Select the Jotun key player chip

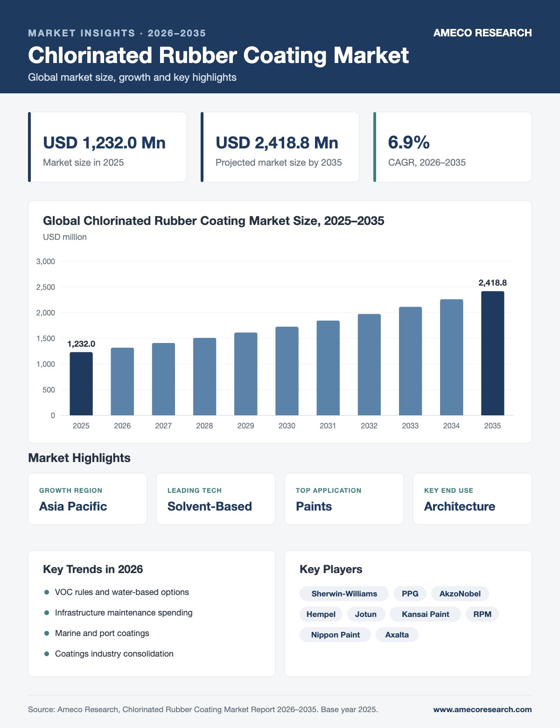click(x=366, y=614)
